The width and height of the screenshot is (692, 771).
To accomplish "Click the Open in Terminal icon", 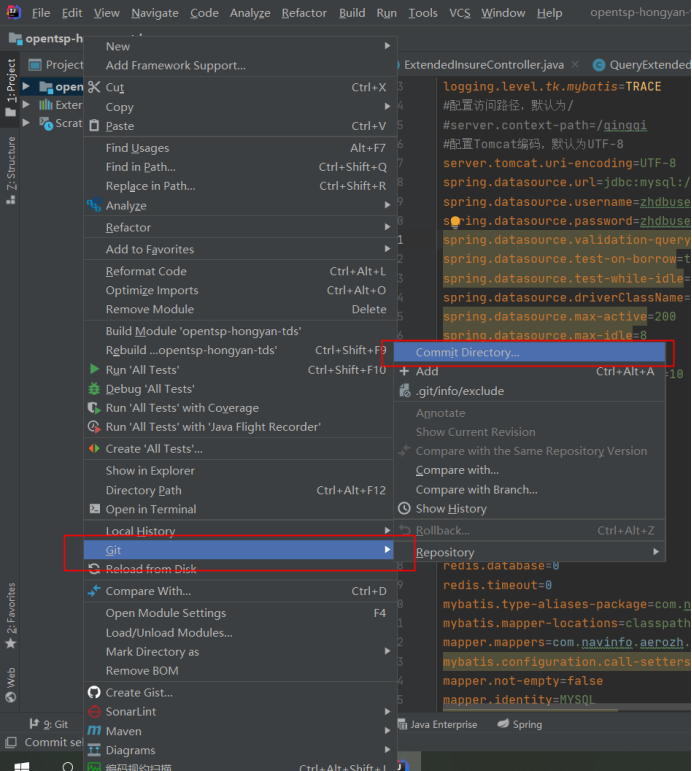I will [94, 509].
